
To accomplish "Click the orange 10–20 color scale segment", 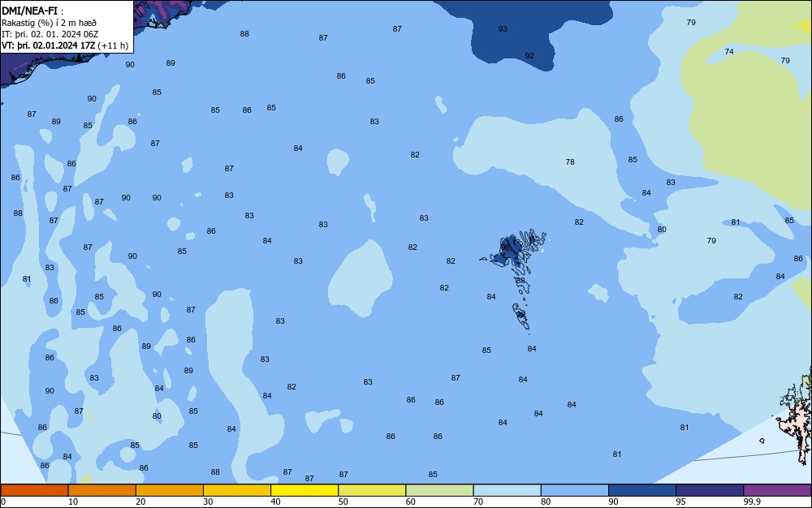I will (x=102, y=490).
